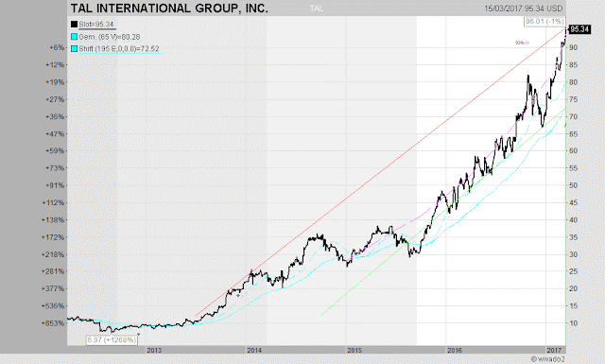Click the '80' value on the price axis

tap(574, 82)
